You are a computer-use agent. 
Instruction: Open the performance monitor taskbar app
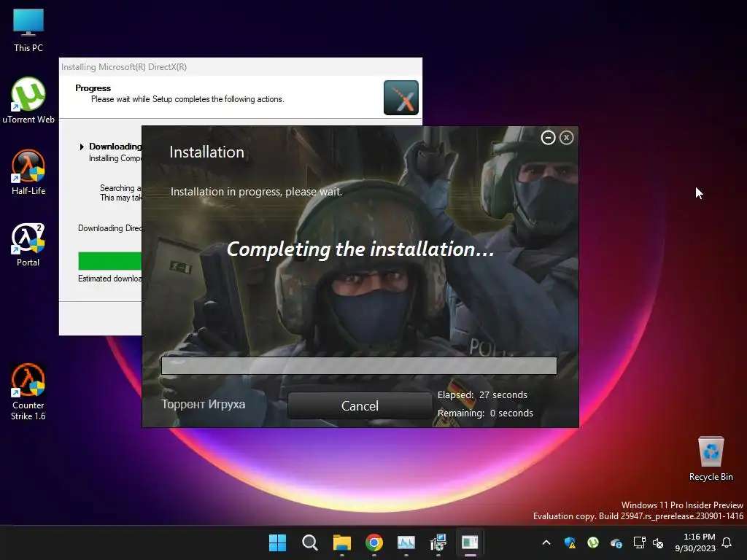click(x=406, y=542)
